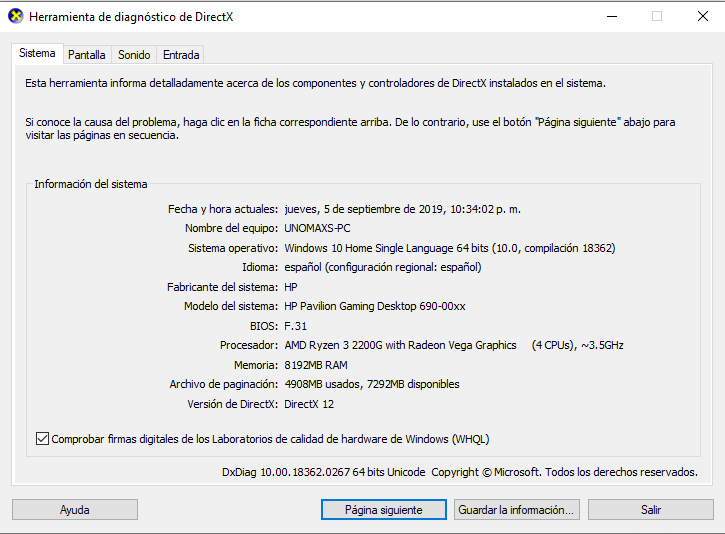
Task: Click the Archivo de paginación label
Action: pos(224,384)
